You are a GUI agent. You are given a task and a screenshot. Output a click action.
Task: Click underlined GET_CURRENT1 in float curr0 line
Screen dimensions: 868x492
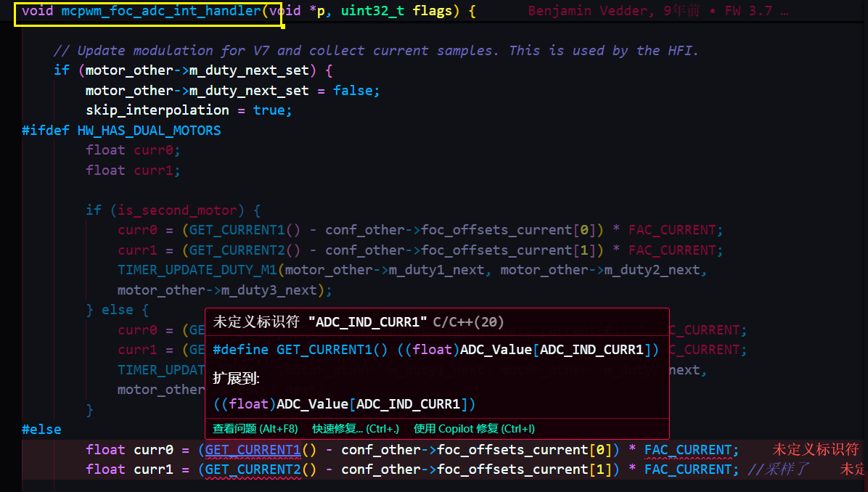coord(253,450)
